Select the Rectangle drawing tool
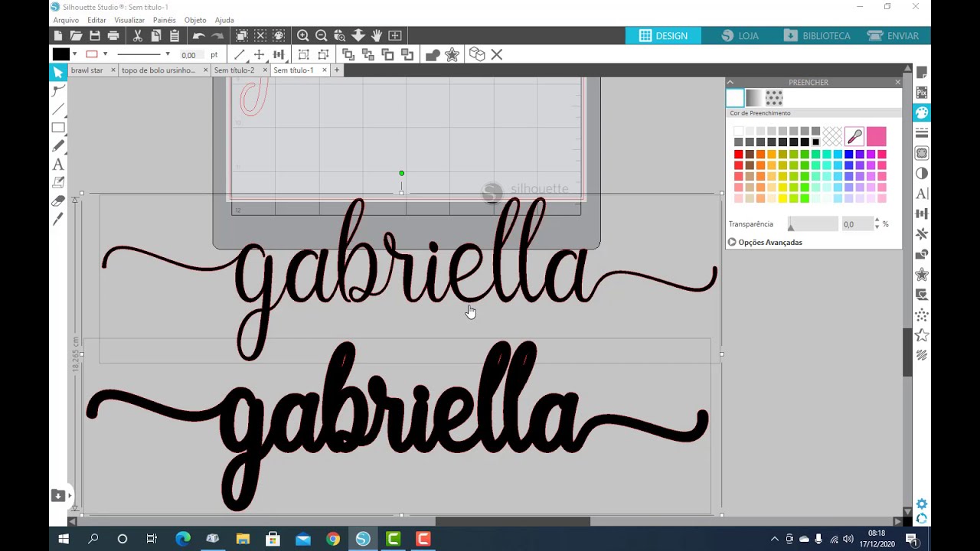Image resolution: width=980 pixels, height=551 pixels. (x=58, y=128)
